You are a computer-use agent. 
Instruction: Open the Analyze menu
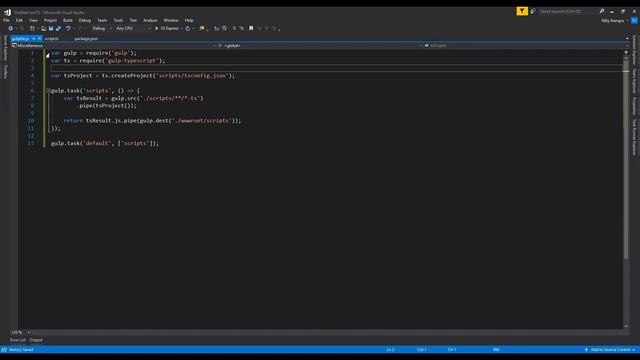pyautogui.click(x=150, y=20)
